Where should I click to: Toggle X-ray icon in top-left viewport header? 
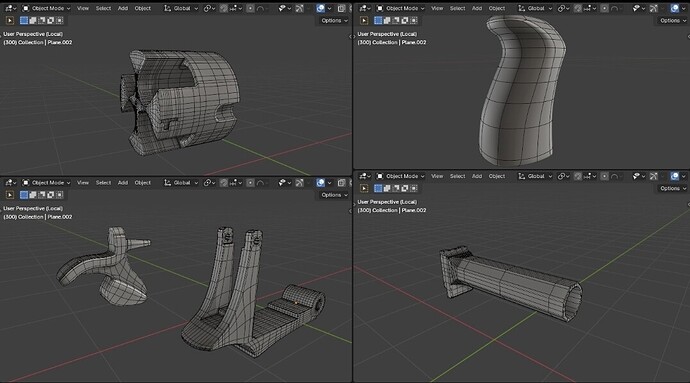coord(341,8)
